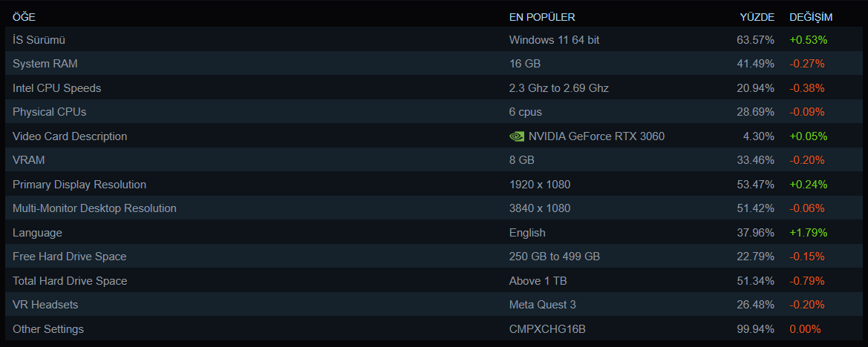868x347 pixels.
Task: Expand Intel CPU Speeds row
Action: tap(57, 88)
